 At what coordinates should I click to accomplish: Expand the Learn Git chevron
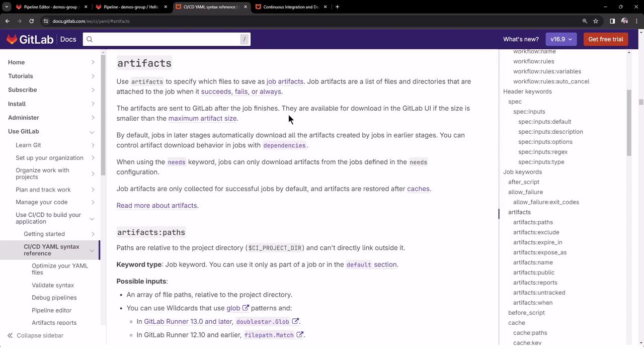pos(93,145)
